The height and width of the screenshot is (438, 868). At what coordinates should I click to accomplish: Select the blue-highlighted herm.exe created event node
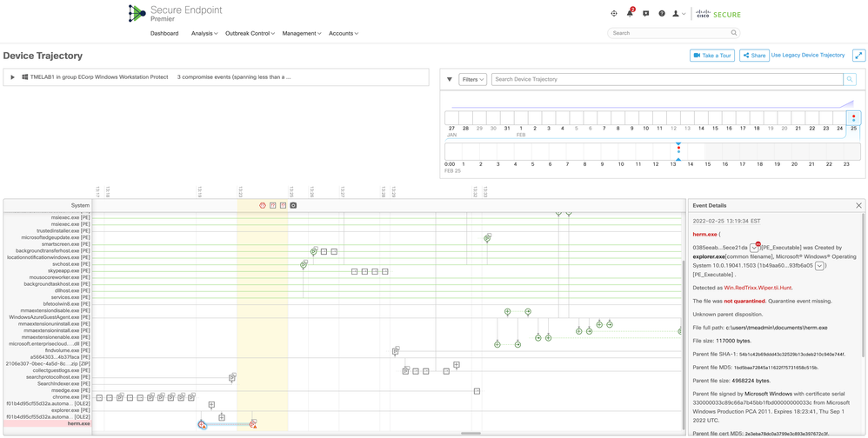click(x=202, y=424)
